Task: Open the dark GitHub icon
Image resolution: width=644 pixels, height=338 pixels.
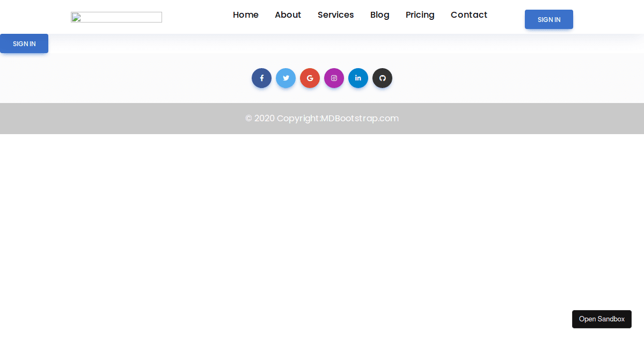Action: [382, 78]
